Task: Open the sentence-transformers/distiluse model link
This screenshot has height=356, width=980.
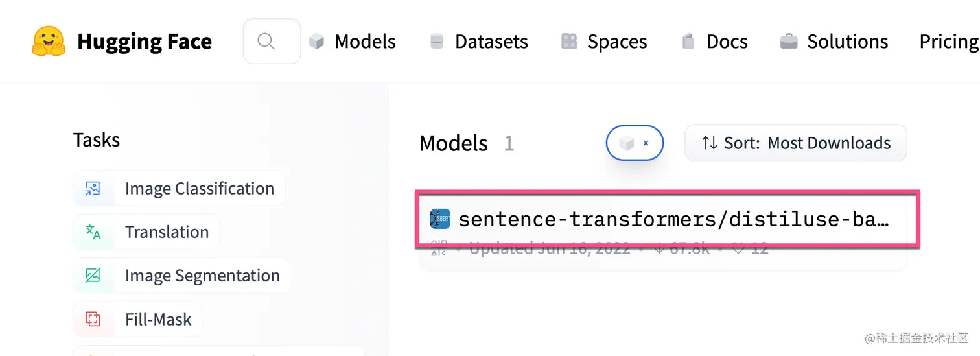Action: tap(673, 219)
